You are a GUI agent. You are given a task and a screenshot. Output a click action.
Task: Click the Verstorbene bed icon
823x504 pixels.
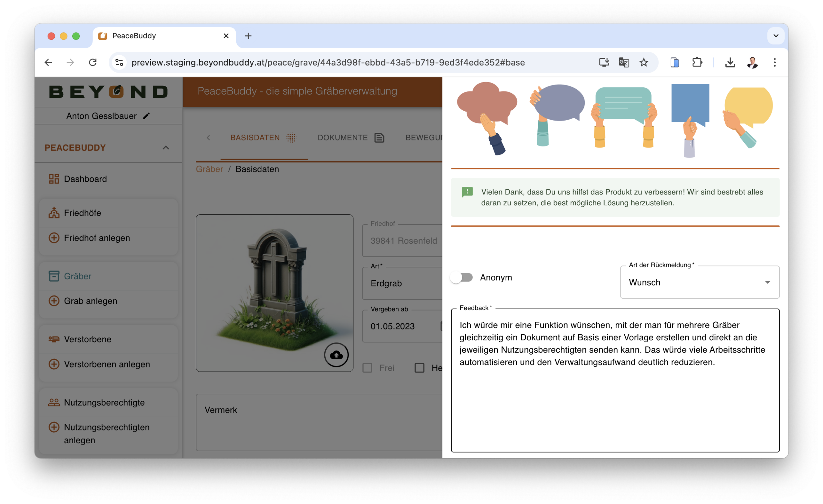click(x=54, y=339)
